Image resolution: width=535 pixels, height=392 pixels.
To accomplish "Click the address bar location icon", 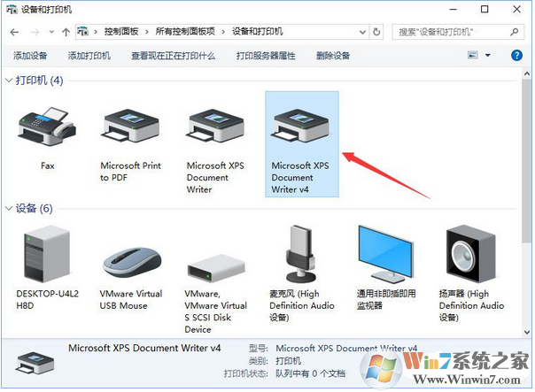I will click(82, 32).
